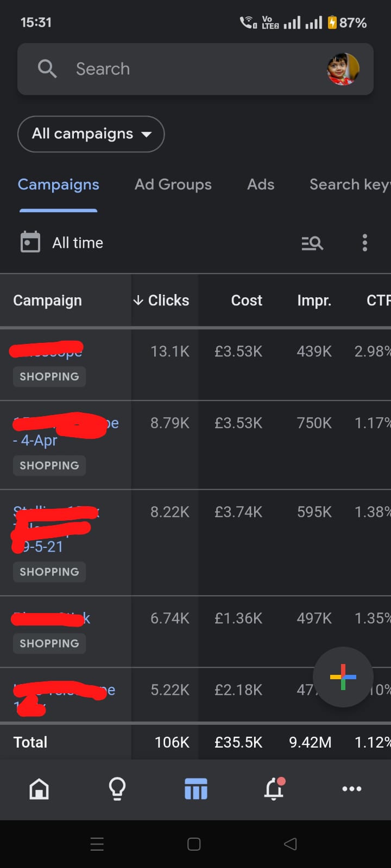391x868 pixels.
Task: Expand the All campaigns dropdown
Action: pos(91,134)
